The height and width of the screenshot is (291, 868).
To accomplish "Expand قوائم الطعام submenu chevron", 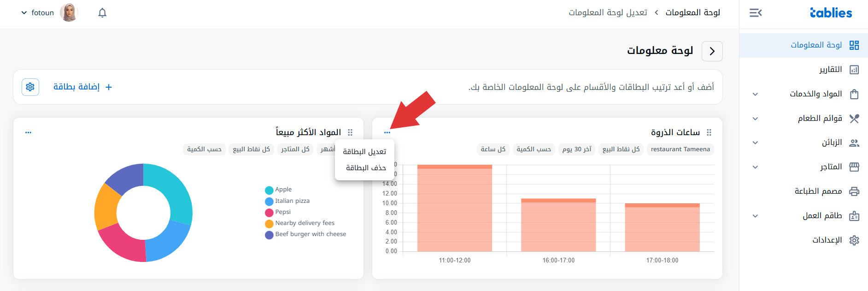I will tap(755, 119).
